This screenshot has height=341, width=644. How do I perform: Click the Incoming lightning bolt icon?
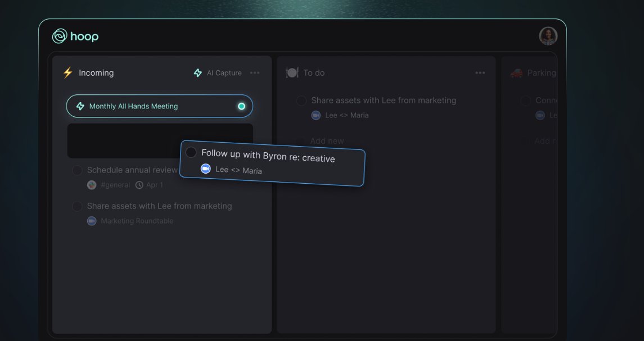(x=67, y=72)
